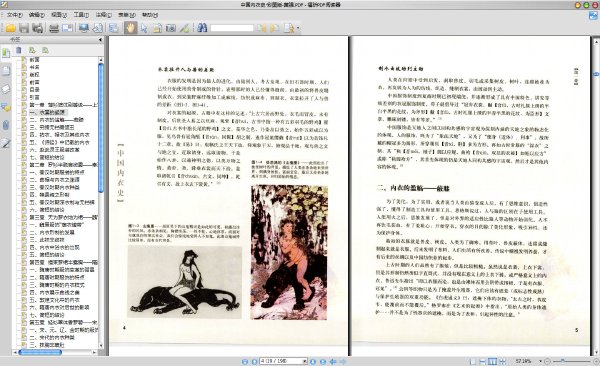
Task: Go to first page button
Action: click(245, 361)
